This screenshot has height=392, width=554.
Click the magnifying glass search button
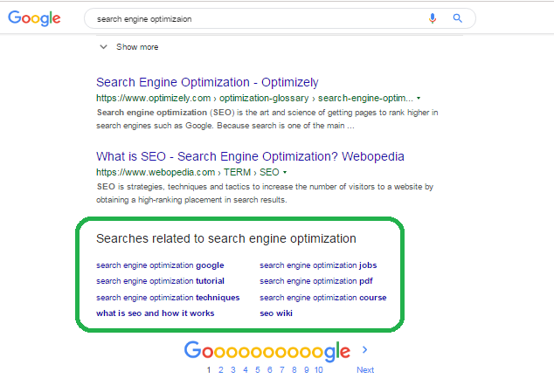tap(458, 18)
